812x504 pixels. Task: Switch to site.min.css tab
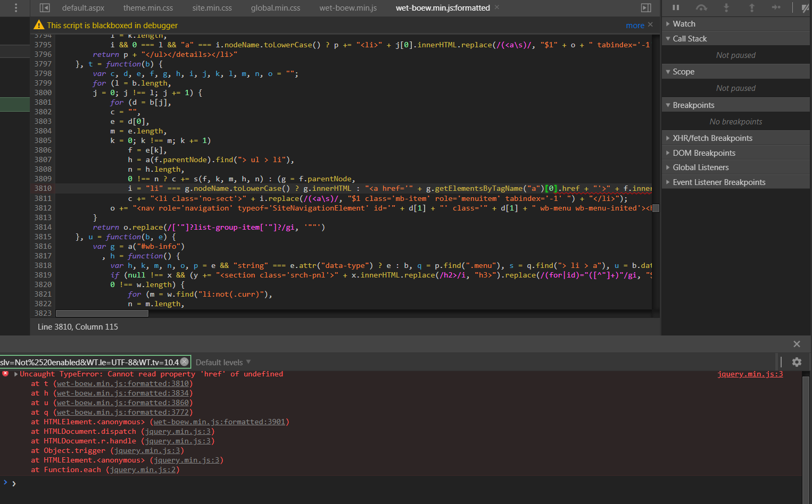[212, 8]
